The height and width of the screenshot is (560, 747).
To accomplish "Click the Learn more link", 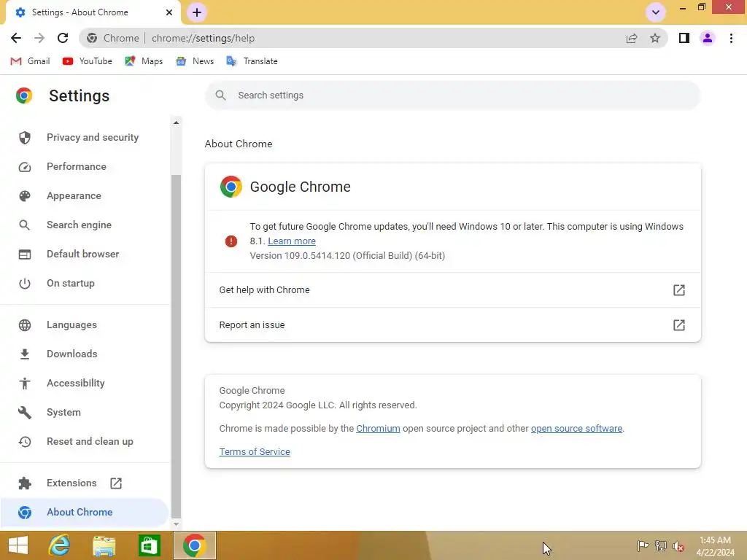I will (292, 241).
